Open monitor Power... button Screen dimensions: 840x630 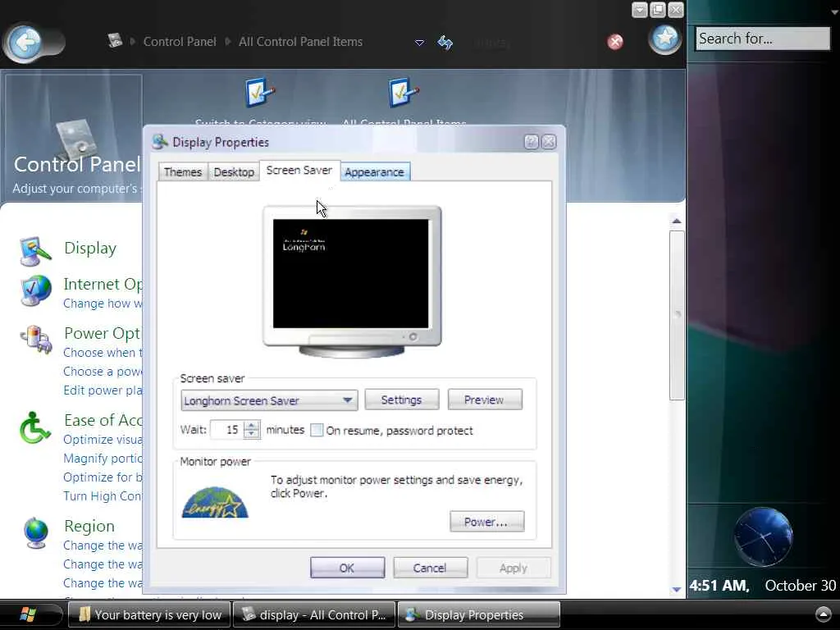(x=486, y=522)
